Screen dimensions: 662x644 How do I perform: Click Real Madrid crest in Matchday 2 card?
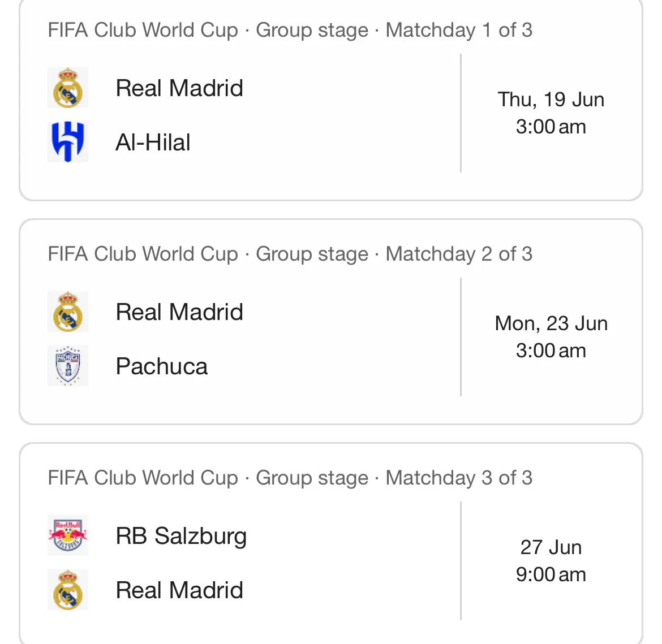pos(68,312)
